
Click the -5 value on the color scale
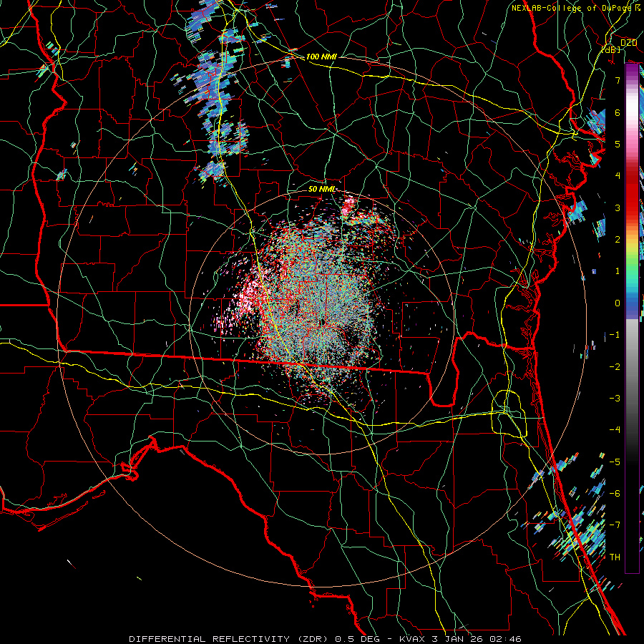pyautogui.click(x=615, y=462)
